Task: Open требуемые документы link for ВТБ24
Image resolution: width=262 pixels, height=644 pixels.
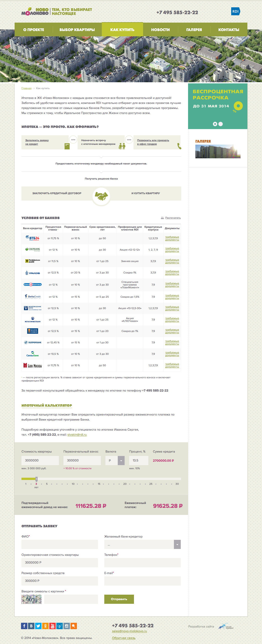Action: [x=172, y=238]
